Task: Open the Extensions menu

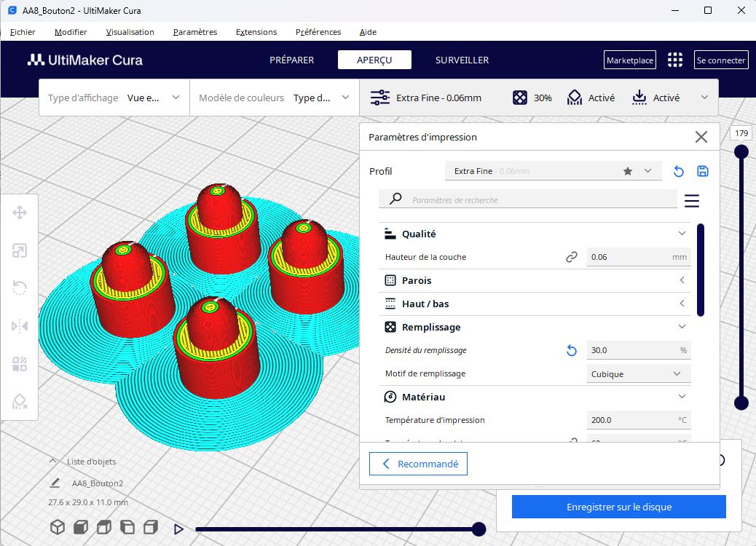Action: click(256, 32)
